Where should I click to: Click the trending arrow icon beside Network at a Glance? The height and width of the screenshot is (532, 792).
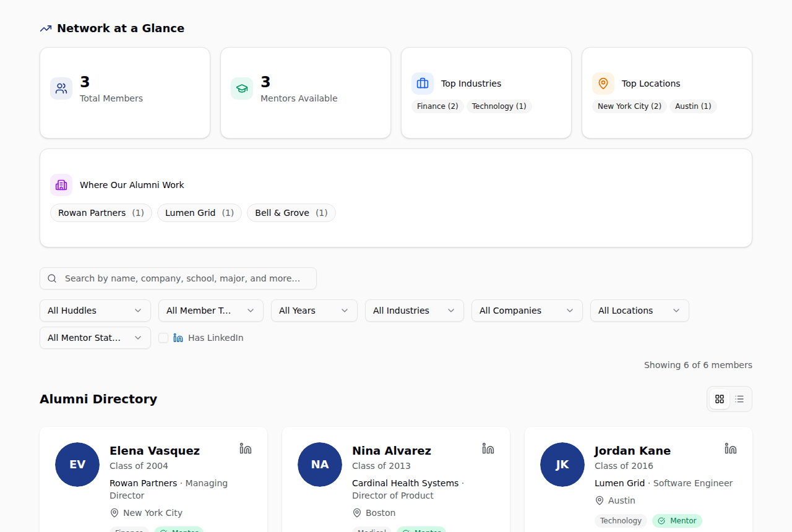tap(46, 28)
